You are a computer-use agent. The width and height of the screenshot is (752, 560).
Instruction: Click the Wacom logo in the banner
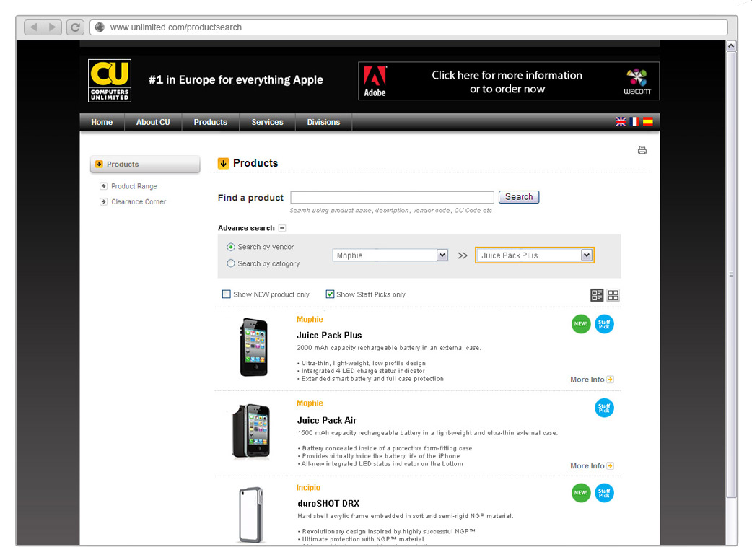tap(637, 82)
